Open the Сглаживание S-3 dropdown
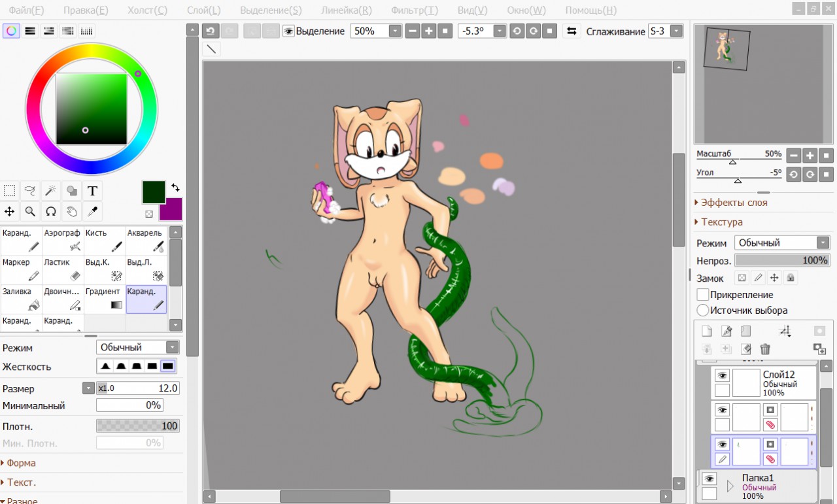The height and width of the screenshot is (504, 837). tap(676, 31)
